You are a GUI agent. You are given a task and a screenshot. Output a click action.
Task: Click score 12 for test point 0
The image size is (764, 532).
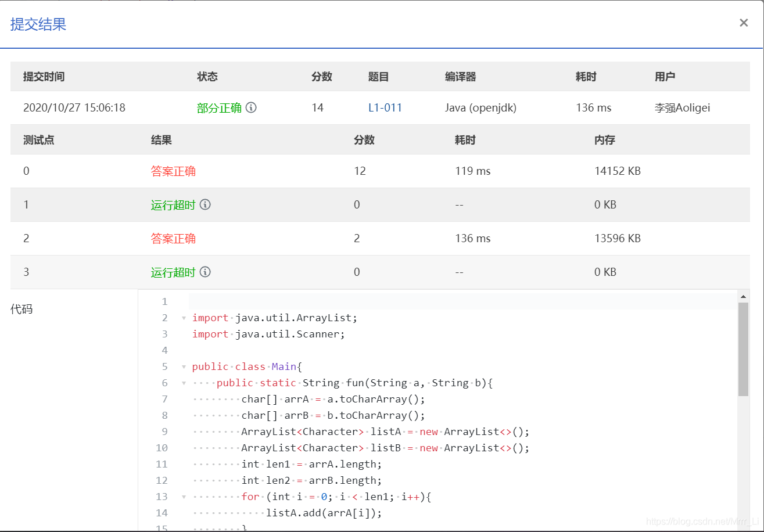click(360, 171)
